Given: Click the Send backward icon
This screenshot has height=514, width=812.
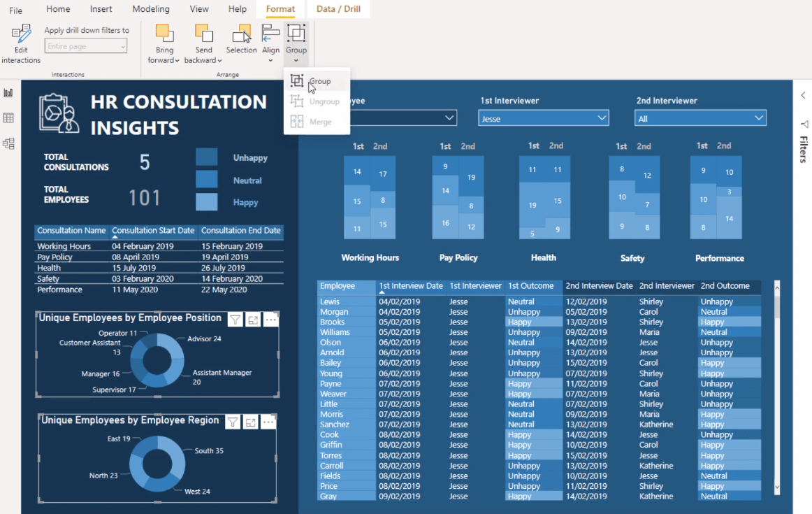Looking at the screenshot, I should (x=203, y=34).
